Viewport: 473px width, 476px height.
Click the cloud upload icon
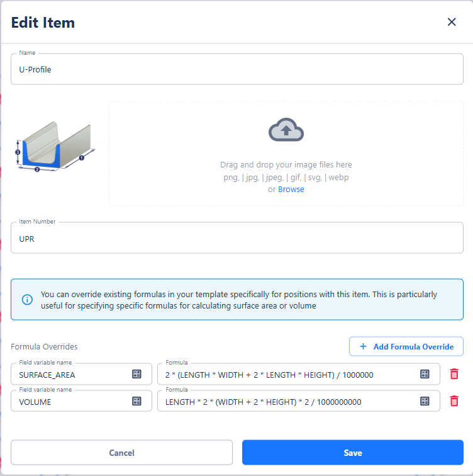(286, 130)
